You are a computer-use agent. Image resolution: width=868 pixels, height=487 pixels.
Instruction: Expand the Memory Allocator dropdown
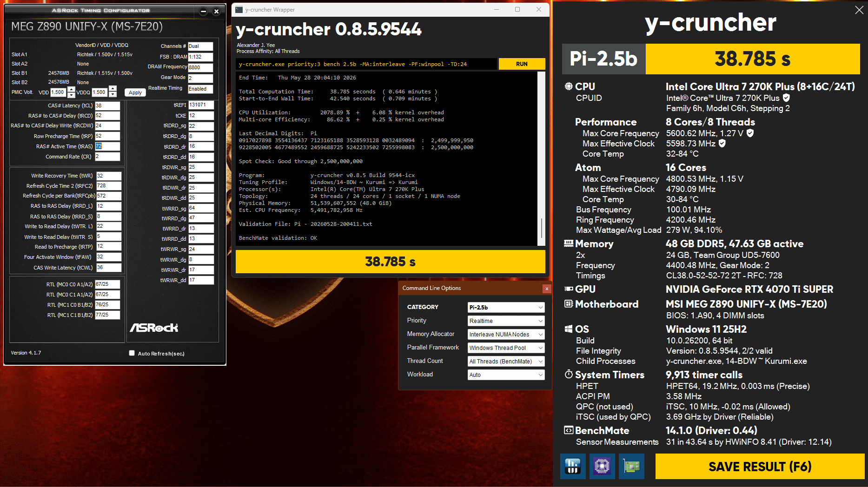tap(506, 335)
